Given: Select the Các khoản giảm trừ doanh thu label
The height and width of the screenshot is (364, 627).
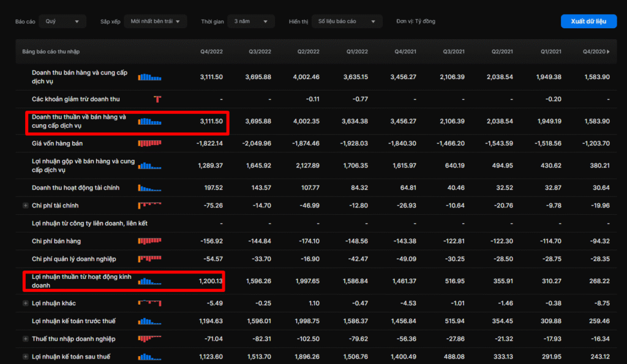Looking at the screenshot, I should (75, 99).
